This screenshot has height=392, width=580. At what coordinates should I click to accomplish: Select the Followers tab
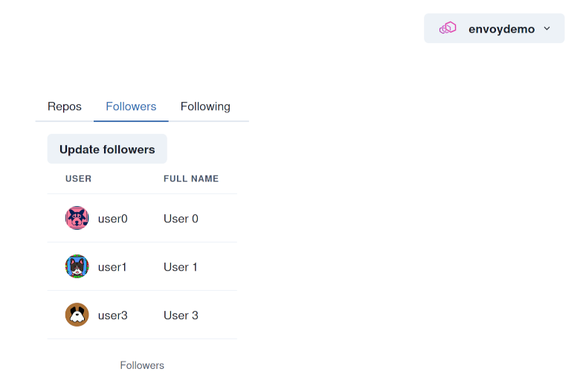point(131,106)
